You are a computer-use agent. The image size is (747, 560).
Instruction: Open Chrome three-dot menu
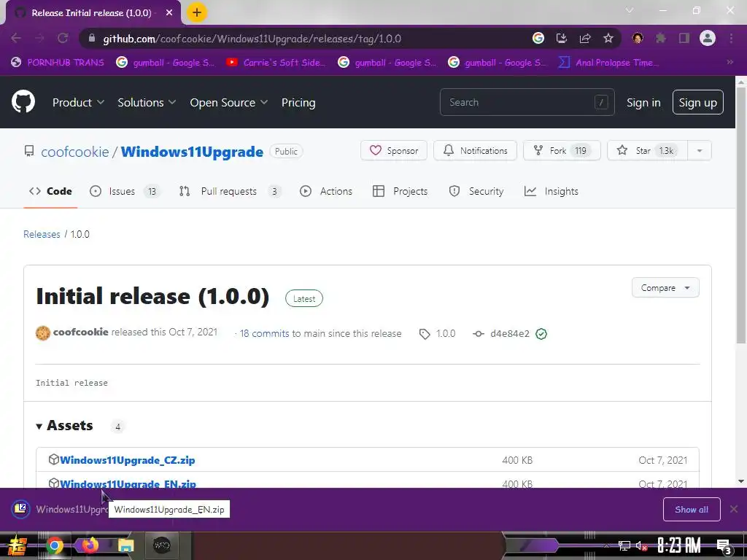731,38
